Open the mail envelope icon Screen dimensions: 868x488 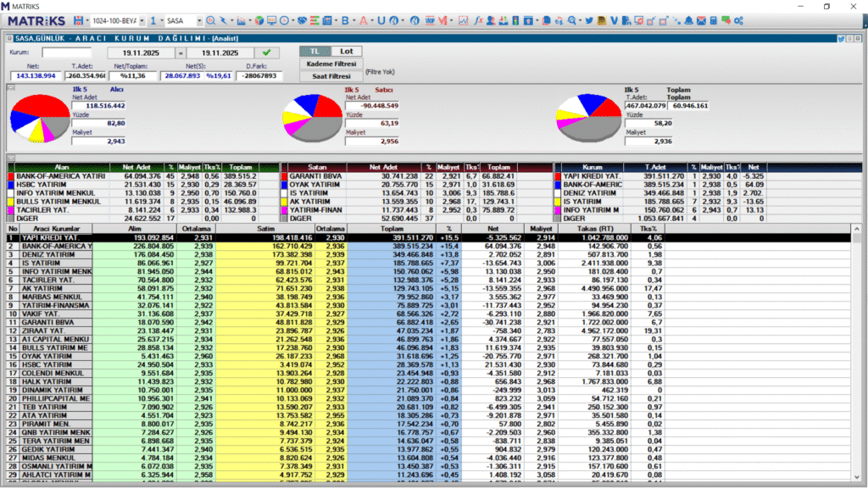click(701, 20)
